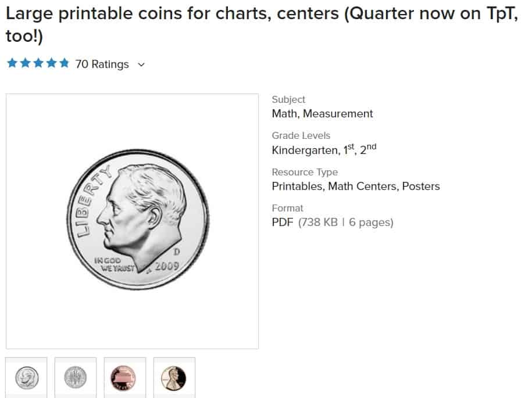The height and width of the screenshot is (398, 532).
Task: Open the Printables resource type link
Action: (x=297, y=187)
